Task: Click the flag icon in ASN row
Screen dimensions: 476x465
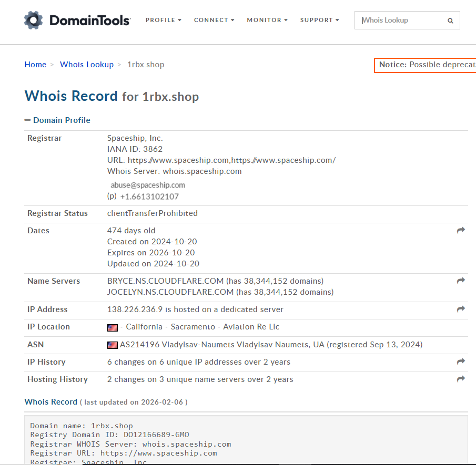Action: [113, 345]
